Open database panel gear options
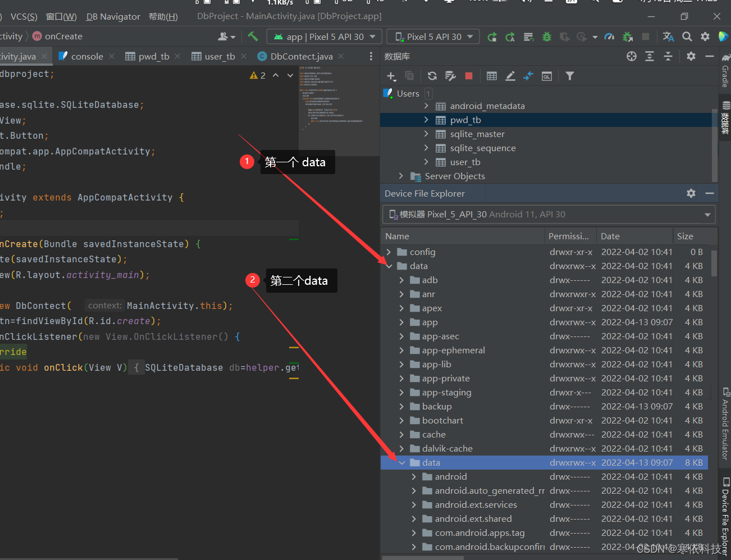731x560 pixels. tap(691, 56)
